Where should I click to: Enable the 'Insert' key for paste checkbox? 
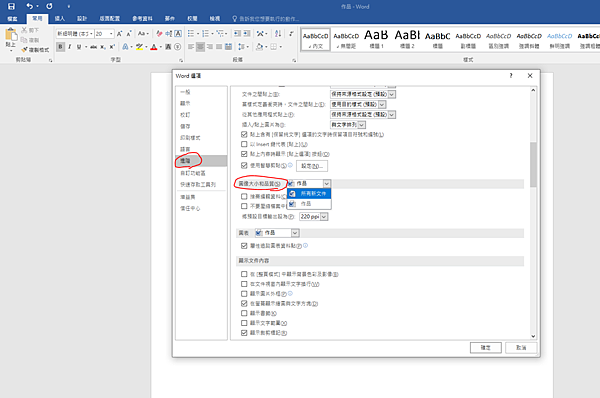click(x=244, y=144)
